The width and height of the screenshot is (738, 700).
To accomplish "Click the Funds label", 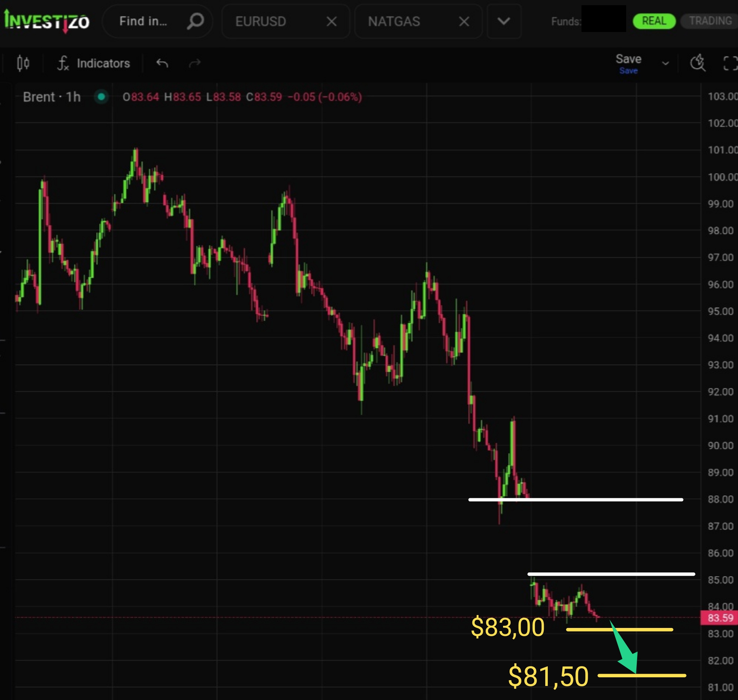I will click(566, 22).
